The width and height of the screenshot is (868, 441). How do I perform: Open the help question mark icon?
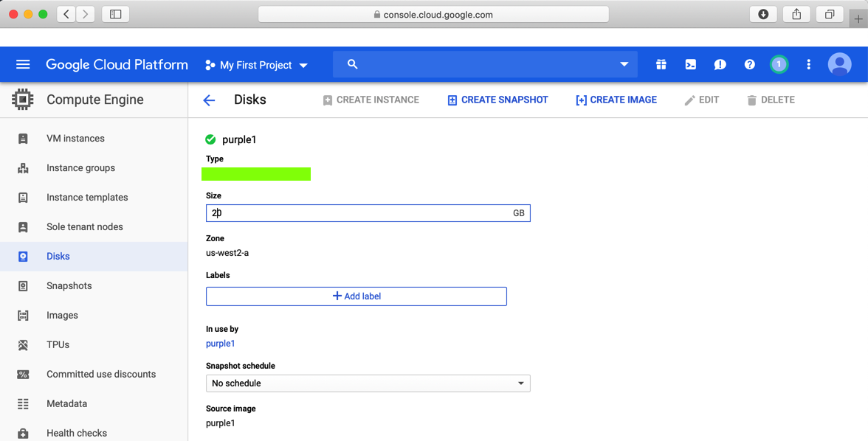[x=749, y=65]
